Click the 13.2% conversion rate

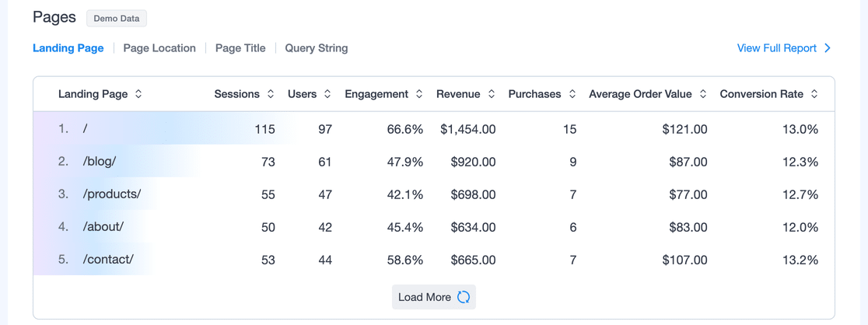pyautogui.click(x=800, y=260)
